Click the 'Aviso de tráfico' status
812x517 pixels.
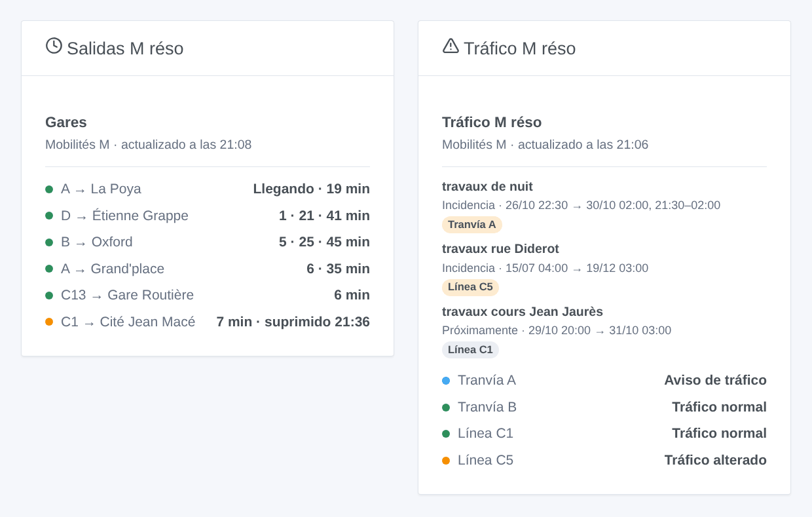tap(715, 381)
